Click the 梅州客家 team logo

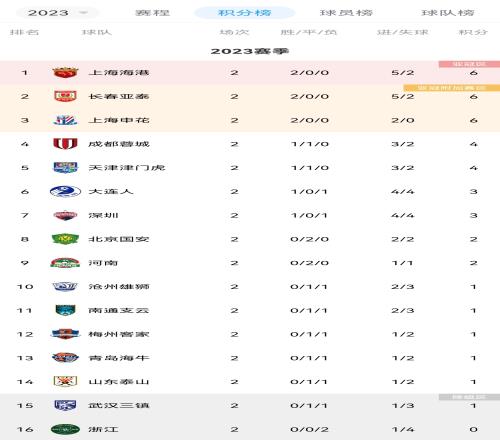click(x=65, y=334)
